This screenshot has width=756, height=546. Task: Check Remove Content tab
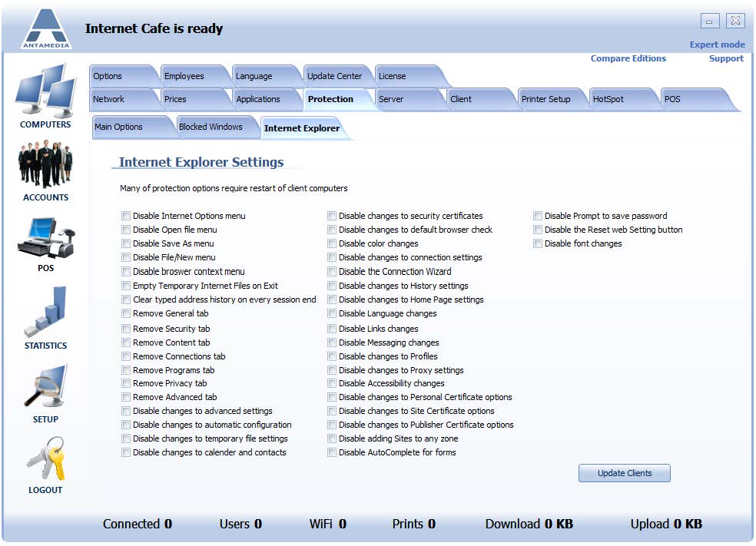(126, 342)
